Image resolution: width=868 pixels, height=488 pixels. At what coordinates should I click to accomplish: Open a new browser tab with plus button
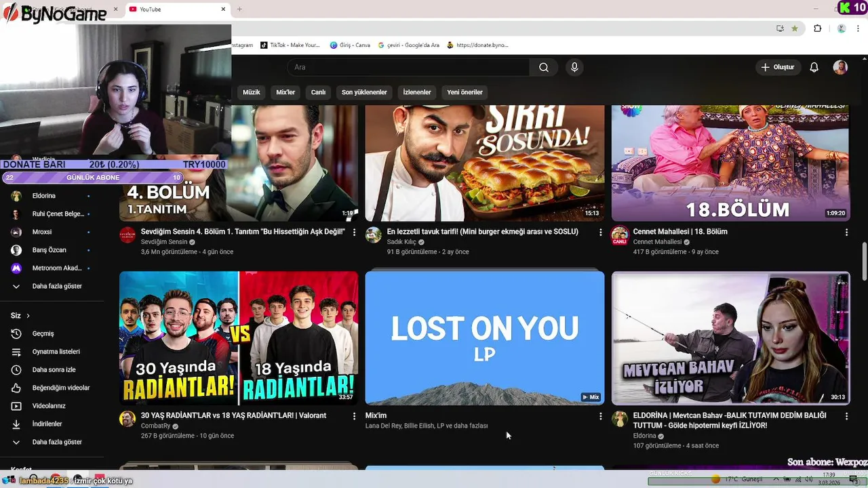coord(239,9)
